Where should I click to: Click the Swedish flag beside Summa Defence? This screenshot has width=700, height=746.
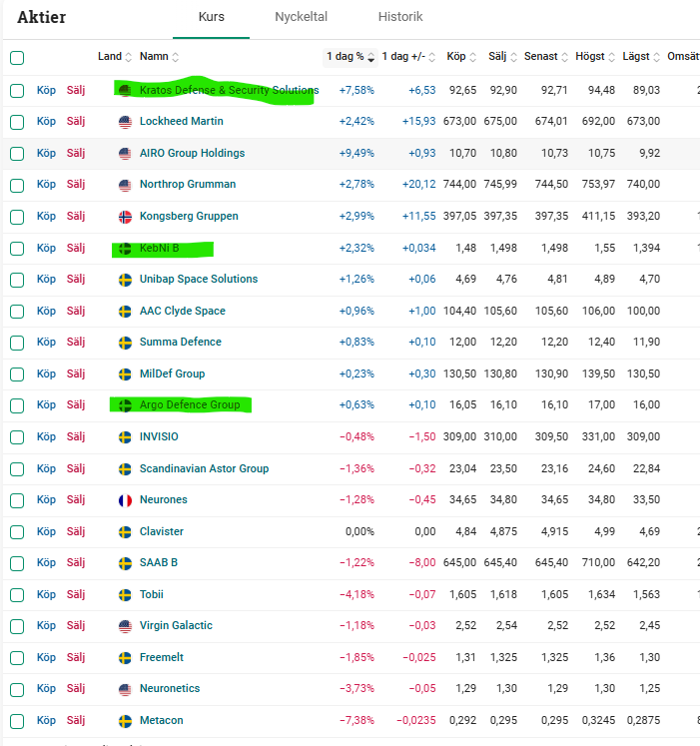tap(125, 343)
